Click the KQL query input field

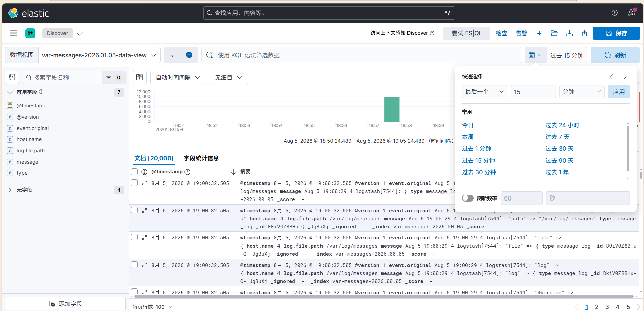361,55
